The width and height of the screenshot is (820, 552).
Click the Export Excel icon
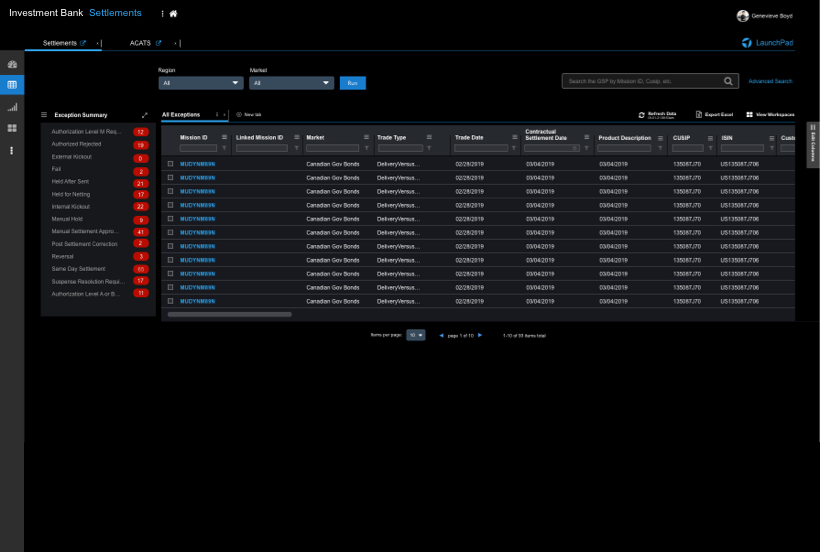point(699,115)
